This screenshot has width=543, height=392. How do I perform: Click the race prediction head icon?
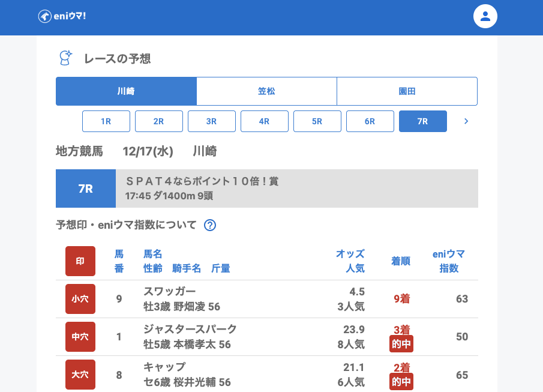tap(65, 58)
